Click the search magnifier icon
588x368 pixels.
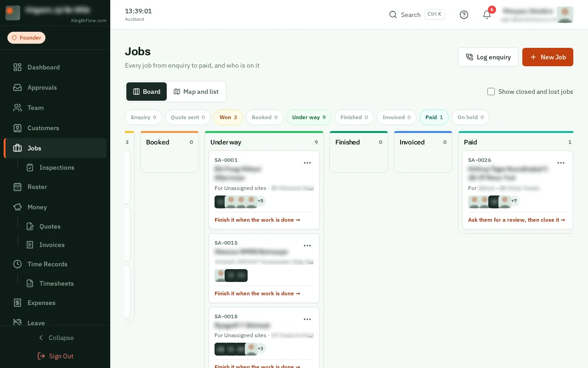393,15
